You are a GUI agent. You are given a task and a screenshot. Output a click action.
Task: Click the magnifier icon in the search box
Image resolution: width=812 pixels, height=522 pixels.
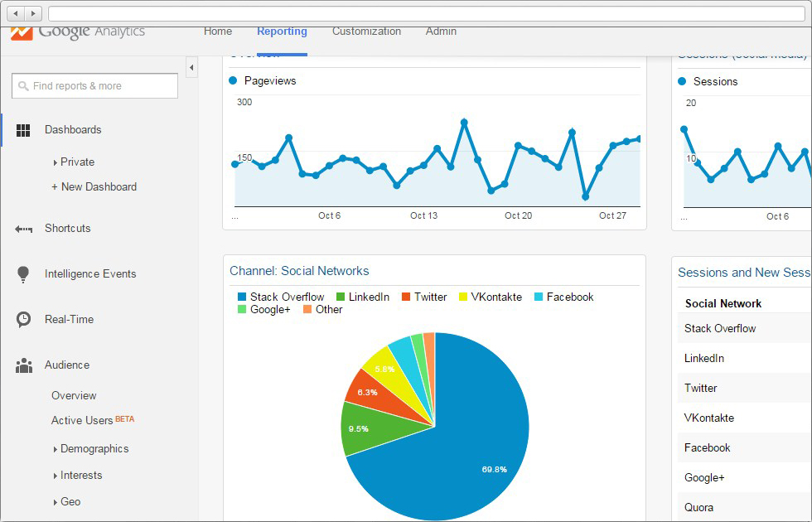(x=23, y=86)
